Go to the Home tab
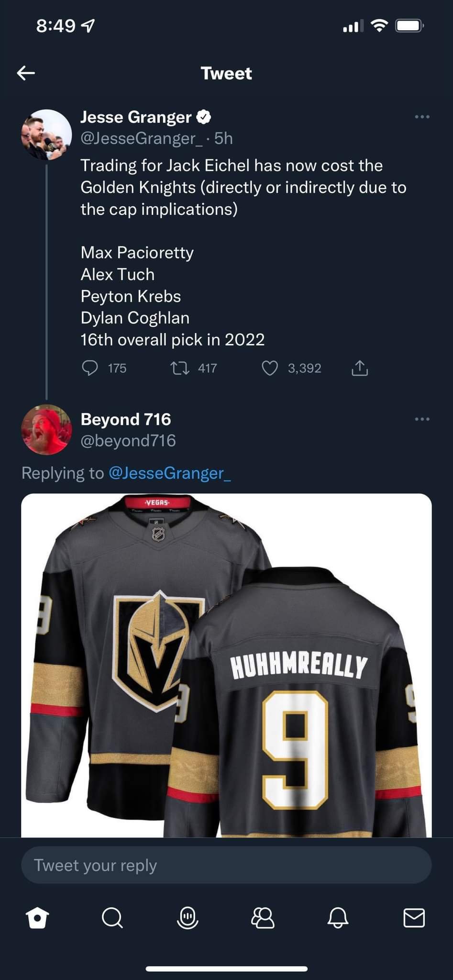The image size is (453, 980). pos(38,918)
